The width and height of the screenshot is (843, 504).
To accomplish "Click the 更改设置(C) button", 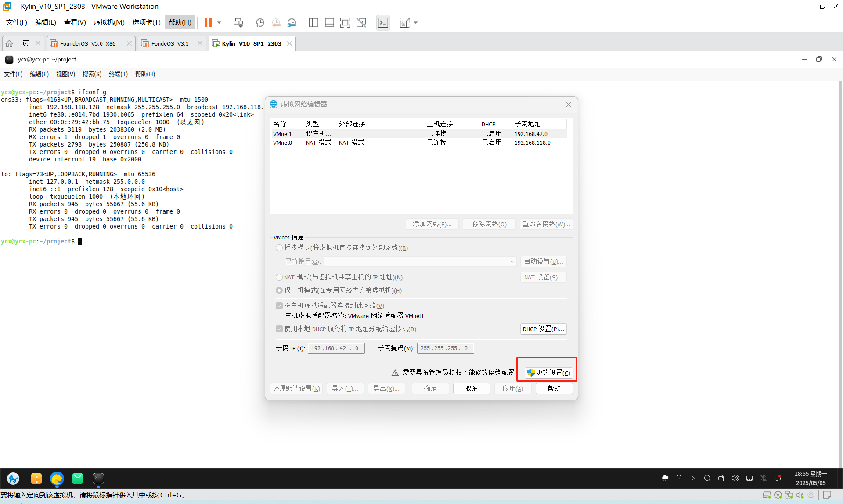I will click(x=549, y=372).
